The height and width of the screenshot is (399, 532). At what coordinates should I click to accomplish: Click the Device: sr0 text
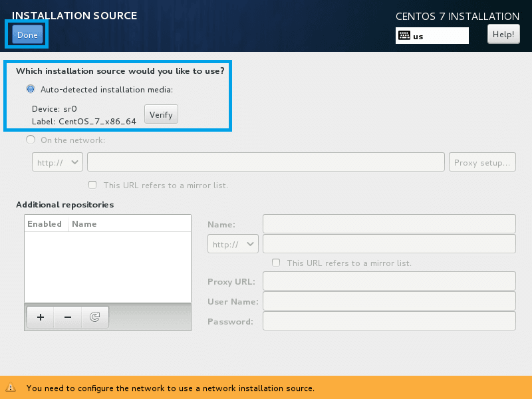55,109
